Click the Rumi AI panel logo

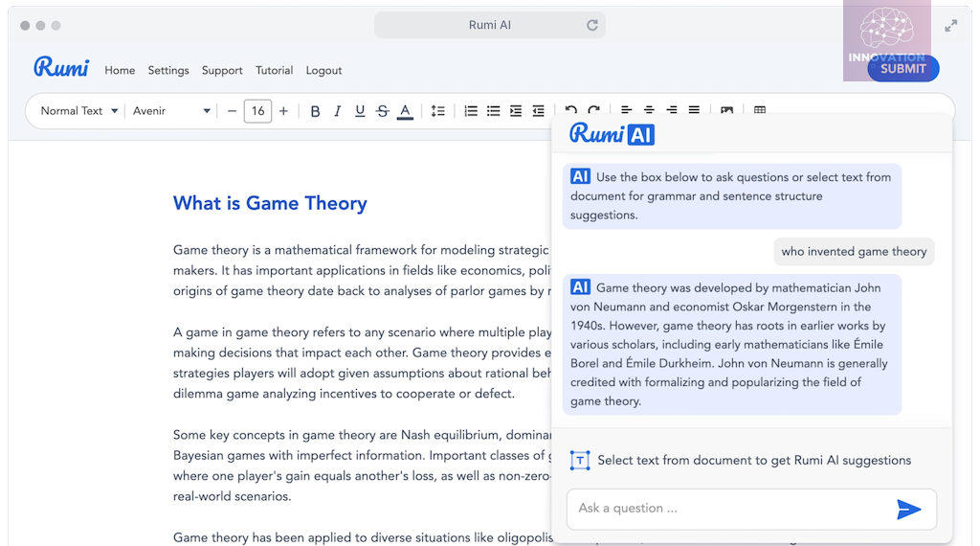[612, 134]
